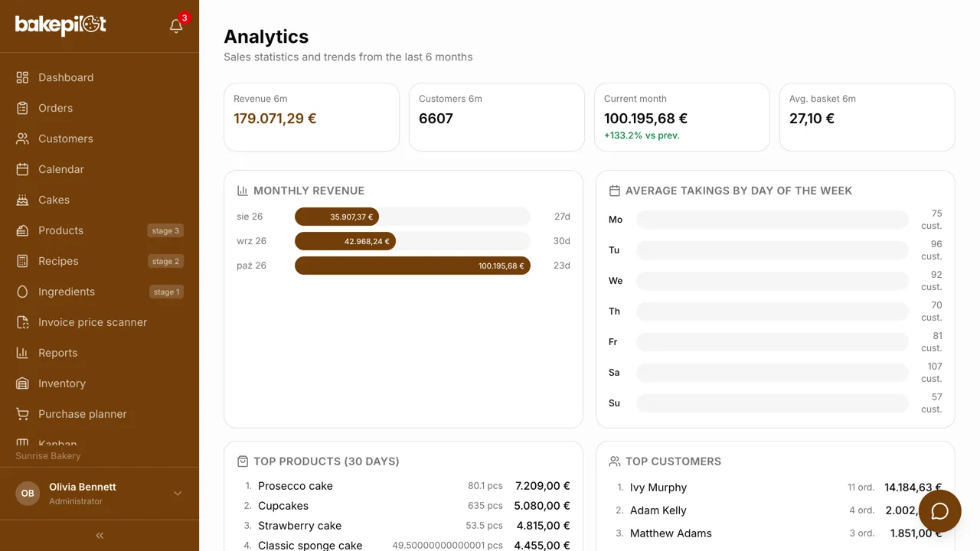Click the Strawberry cake product row
Image resolution: width=980 pixels, height=551 pixels.
403,526
